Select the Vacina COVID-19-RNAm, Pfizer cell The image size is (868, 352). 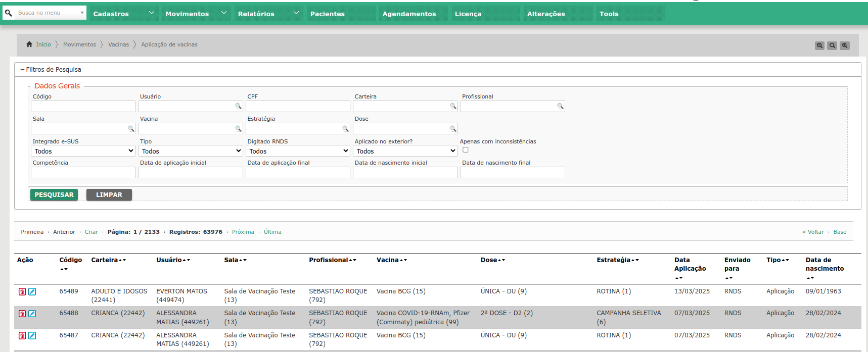tap(423, 318)
